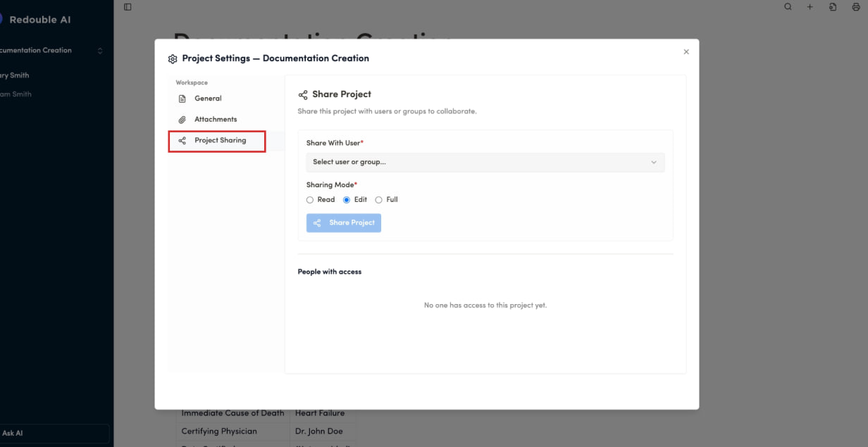Toggle the sidebar panel icon
The height and width of the screenshot is (447, 868).
(x=128, y=7)
